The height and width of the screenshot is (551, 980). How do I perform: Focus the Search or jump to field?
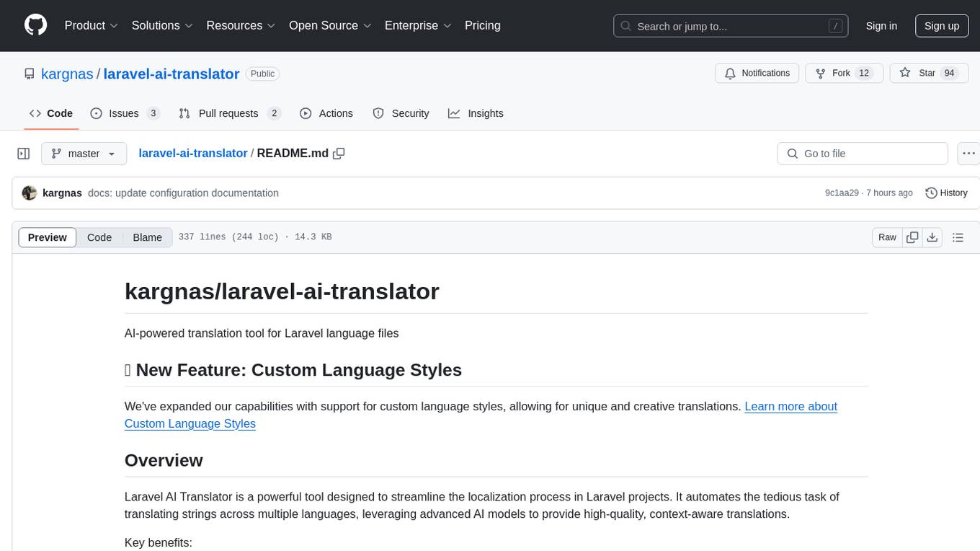pyautogui.click(x=731, y=26)
